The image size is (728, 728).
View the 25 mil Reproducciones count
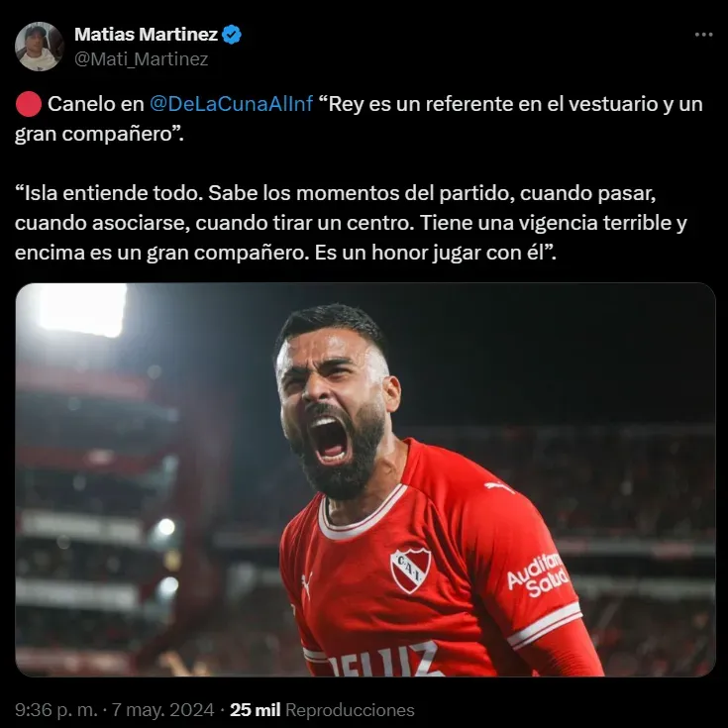(x=322, y=710)
